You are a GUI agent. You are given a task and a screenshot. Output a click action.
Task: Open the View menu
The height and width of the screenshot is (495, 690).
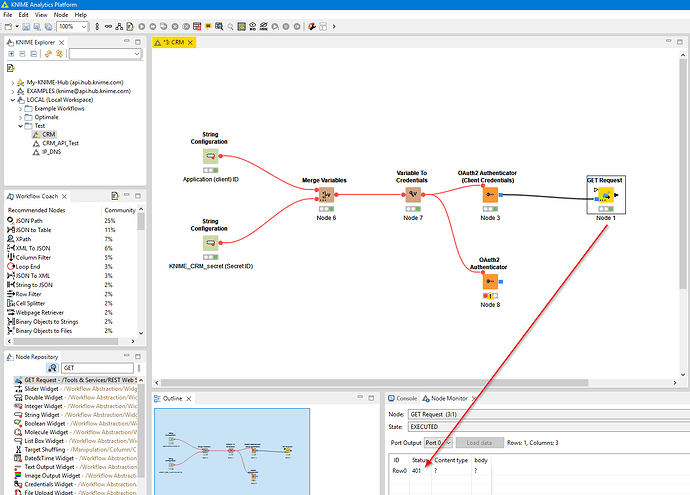pyautogui.click(x=41, y=15)
